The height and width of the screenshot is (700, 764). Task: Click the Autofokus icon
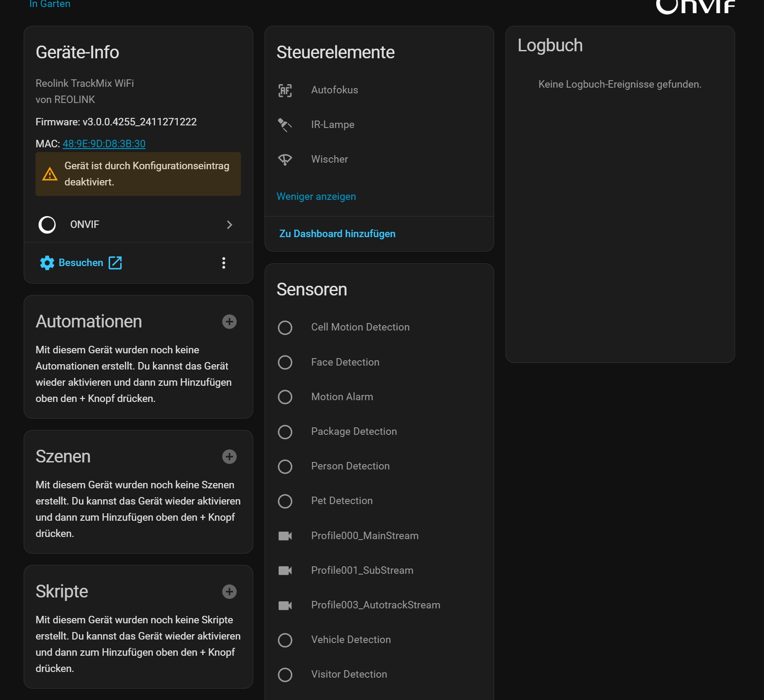285,90
